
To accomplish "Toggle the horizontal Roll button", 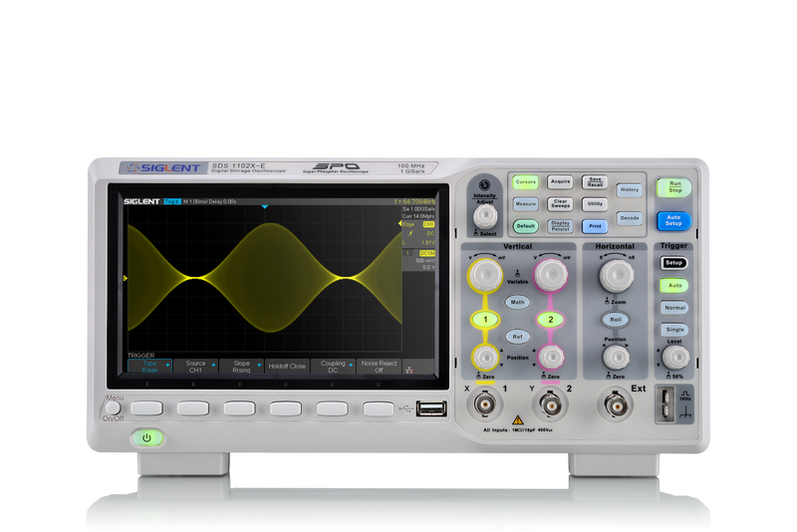I will tap(616, 320).
